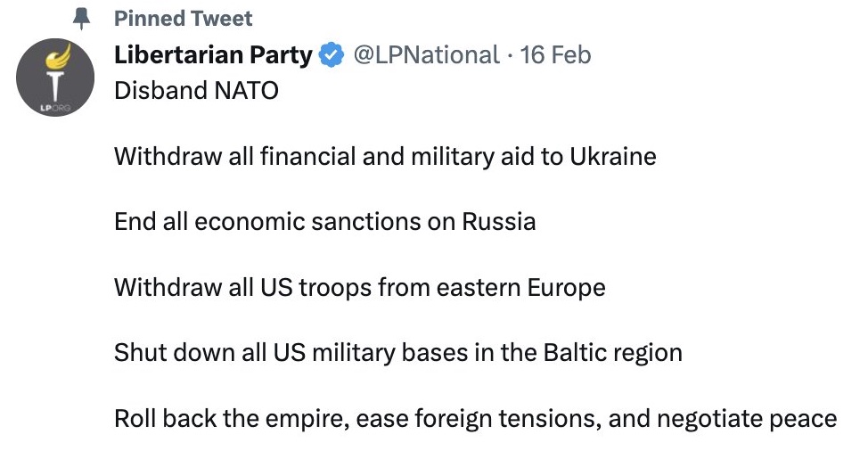Image resolution: width=868 pixels, height=451 pixels.
Task: Click the Pinned Tweet label
Action: (x=184, y=18)
